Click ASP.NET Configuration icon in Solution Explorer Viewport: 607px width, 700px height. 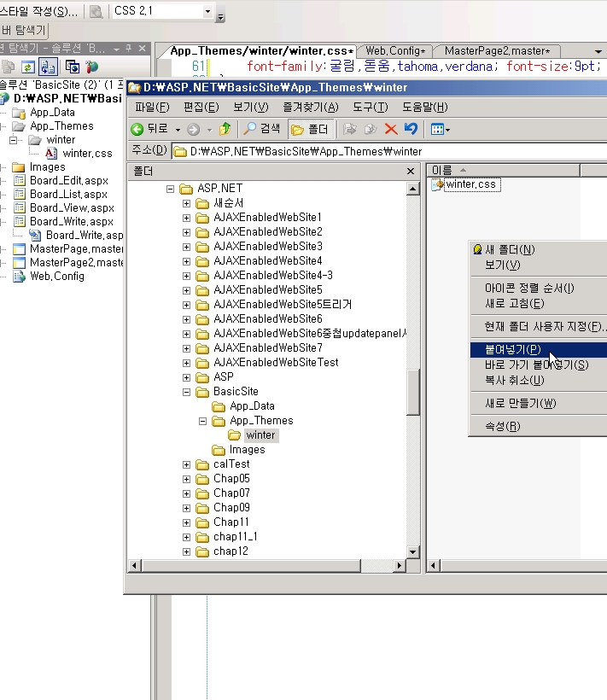(92, 67)
